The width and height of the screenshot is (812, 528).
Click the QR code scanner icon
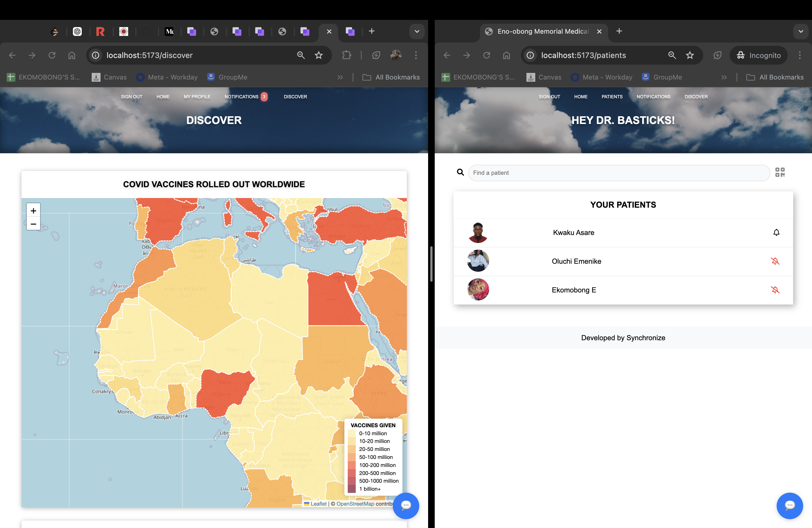[x=780, y=172]
